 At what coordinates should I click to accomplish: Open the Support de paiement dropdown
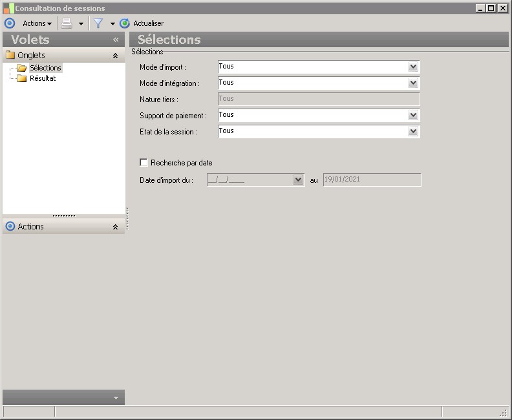pos(413,115)
